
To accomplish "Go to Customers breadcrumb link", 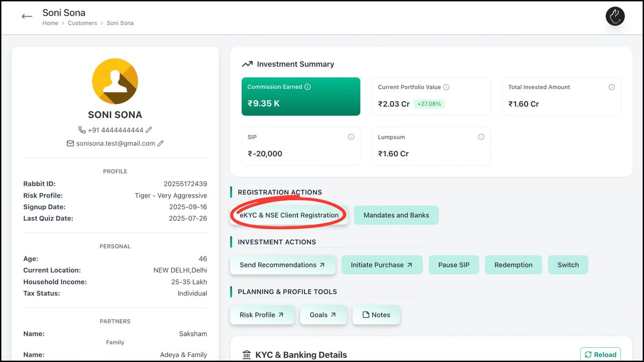I will [83, 23].
